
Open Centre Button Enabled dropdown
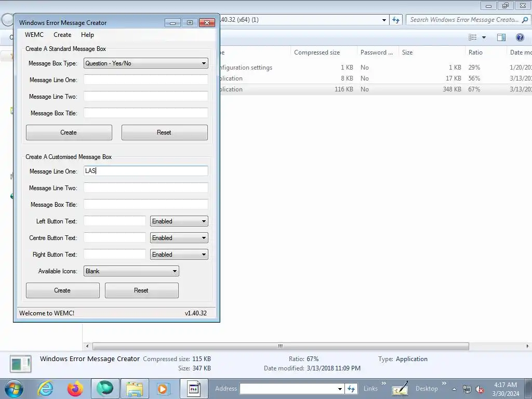click(179, 238)
